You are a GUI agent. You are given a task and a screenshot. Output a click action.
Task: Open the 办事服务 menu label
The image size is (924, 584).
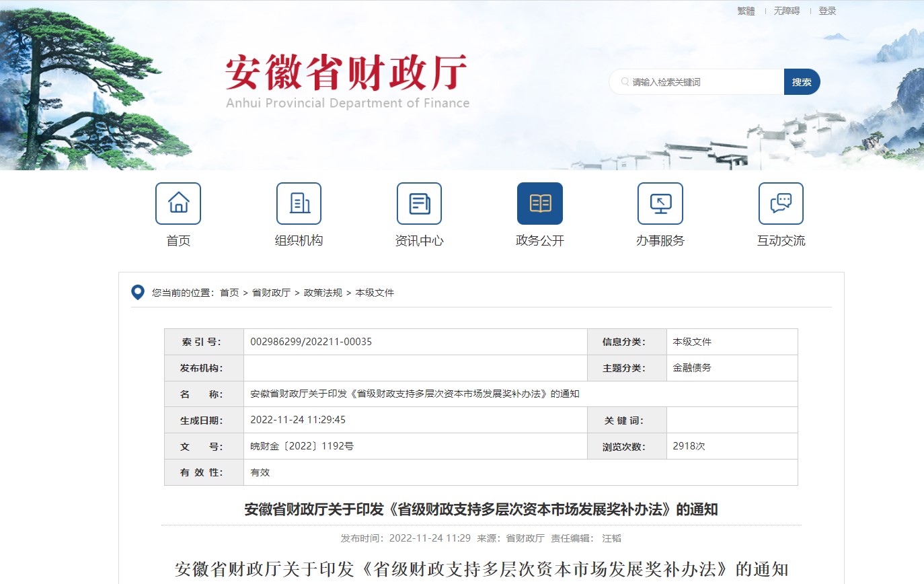click(660, 241)
